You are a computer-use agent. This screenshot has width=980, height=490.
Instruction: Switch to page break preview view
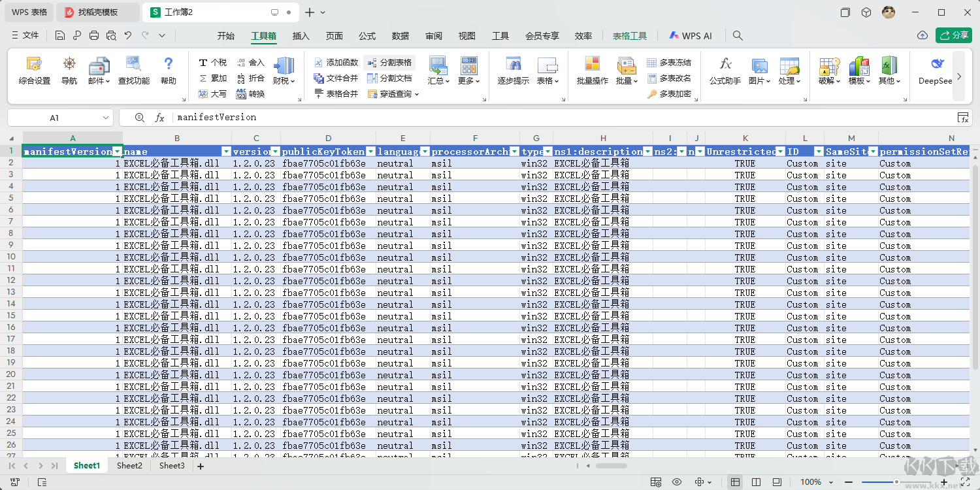click(x=756, y=482)
